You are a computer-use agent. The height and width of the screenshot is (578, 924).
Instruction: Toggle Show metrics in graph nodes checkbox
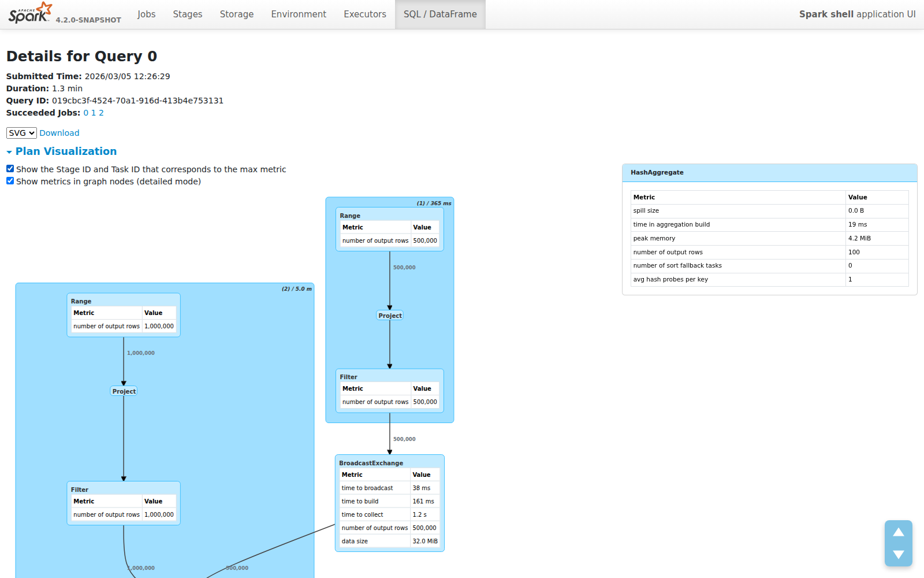(10, 181)
